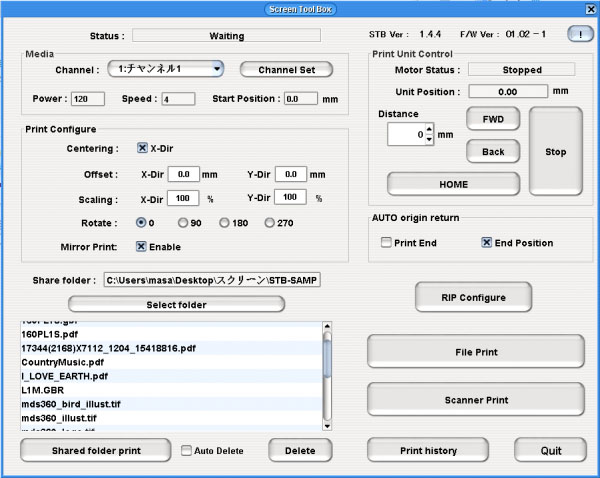
Task: Click the Distance value field
Action: click(x=406, y=134)
